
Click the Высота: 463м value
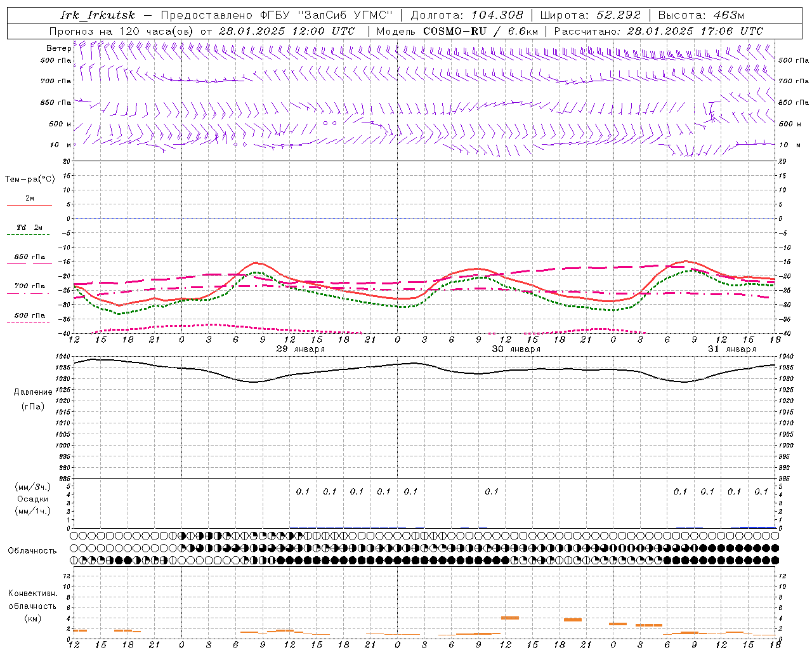701,15
